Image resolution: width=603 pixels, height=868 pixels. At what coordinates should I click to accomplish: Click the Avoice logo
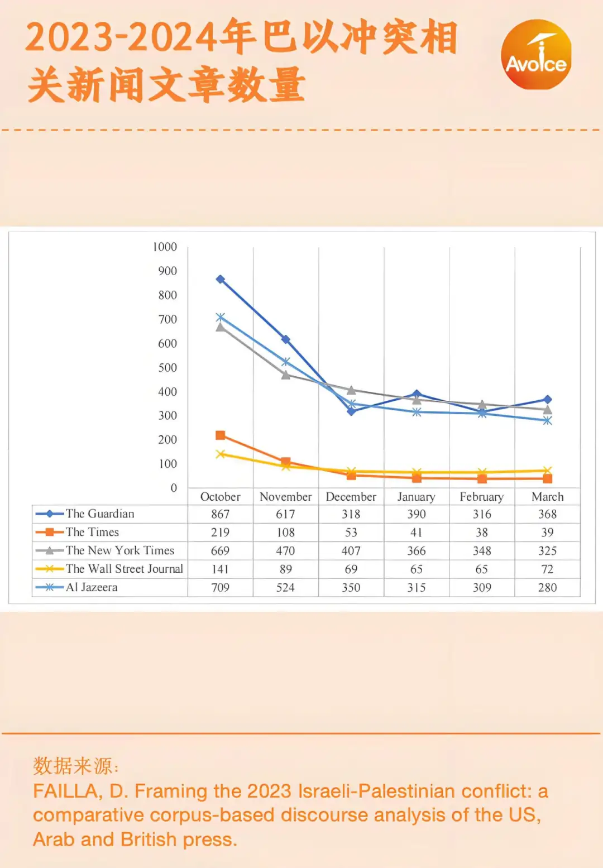click(x=535, y=55)
